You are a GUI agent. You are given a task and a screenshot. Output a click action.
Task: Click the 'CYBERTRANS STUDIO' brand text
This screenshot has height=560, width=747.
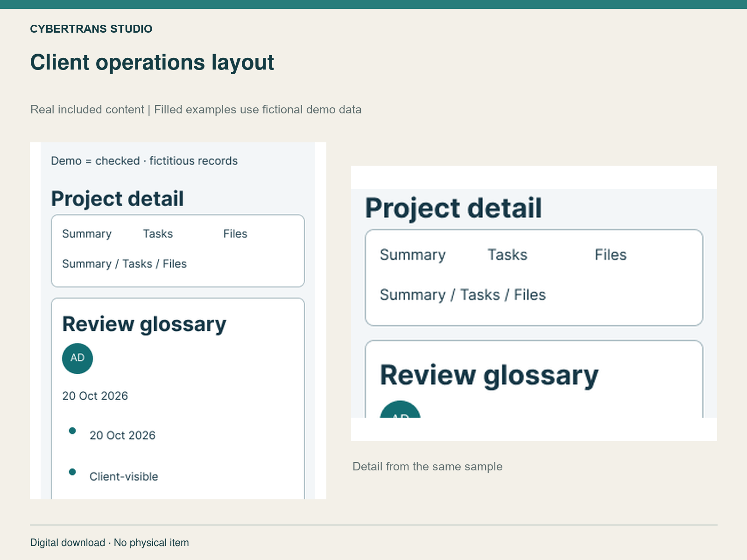coord(91,29)
